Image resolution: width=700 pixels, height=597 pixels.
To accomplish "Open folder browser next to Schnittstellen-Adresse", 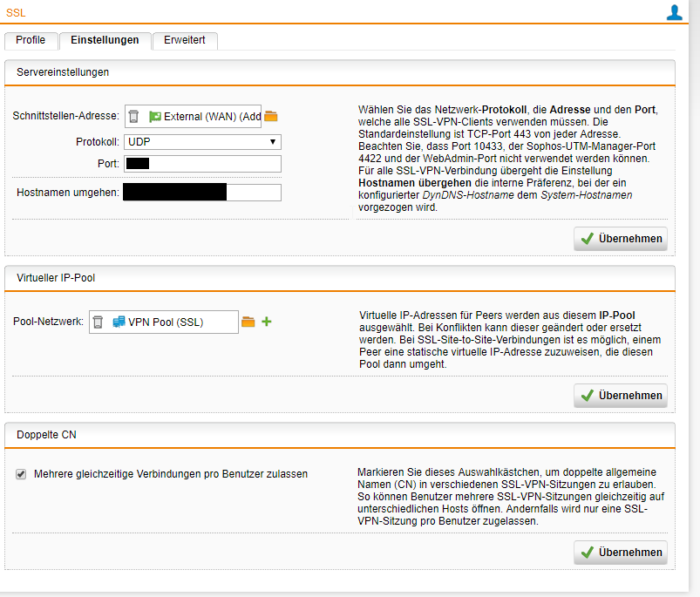I will tap(271, 116).
